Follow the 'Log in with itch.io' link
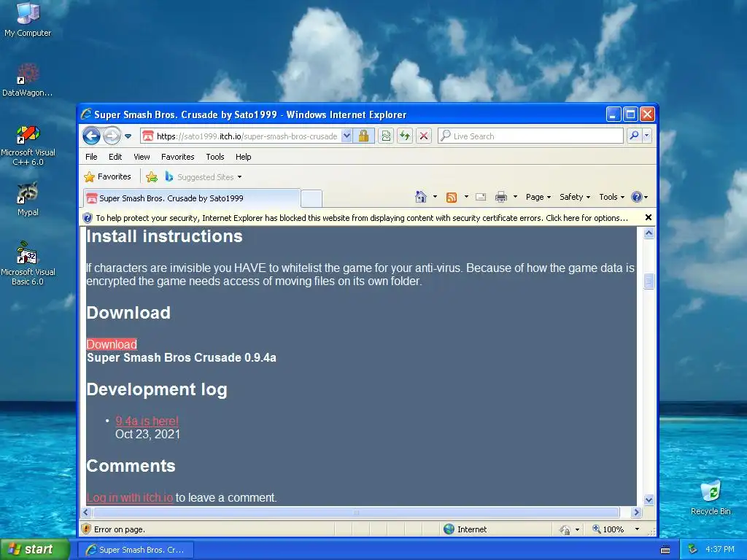Viewport: 747px width, 560px height. tap(130, 497)
